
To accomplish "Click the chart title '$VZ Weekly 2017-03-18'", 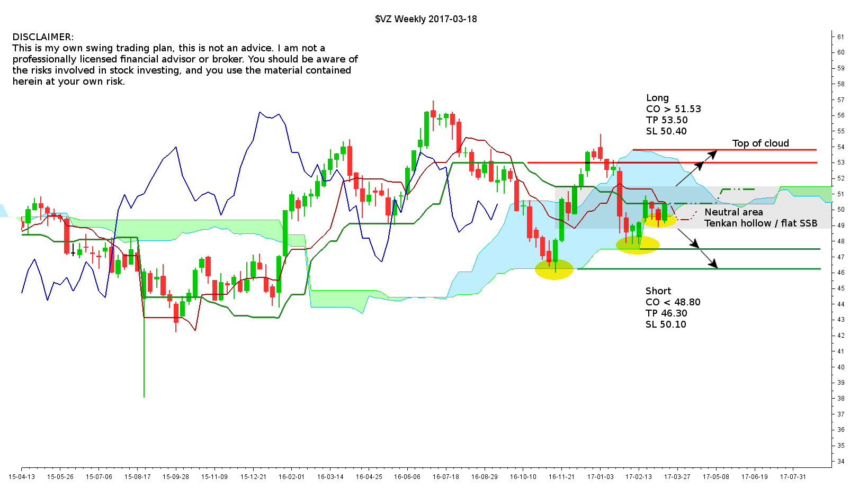I will pyautogui.click(x=426, y=19).
